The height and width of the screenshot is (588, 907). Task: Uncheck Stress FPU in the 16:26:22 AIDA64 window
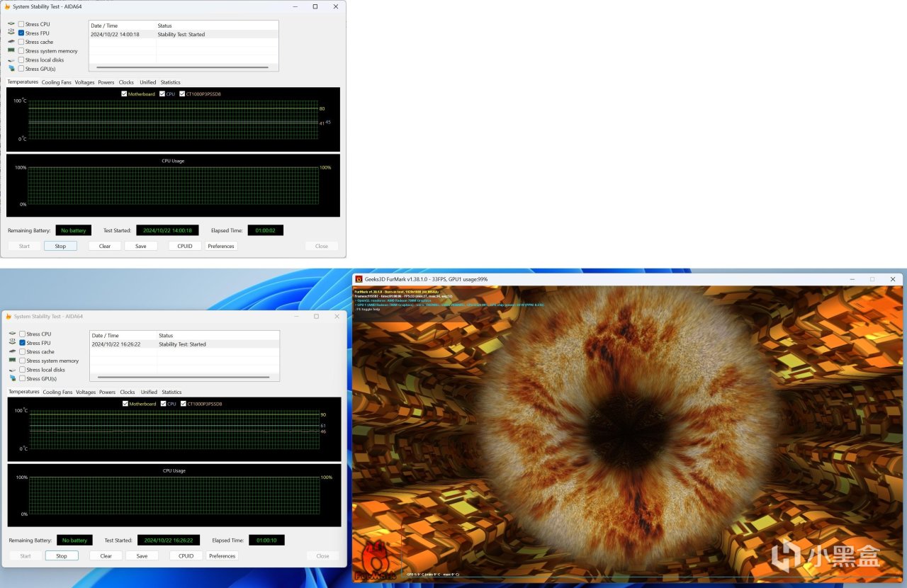click(x=22, y=343)
